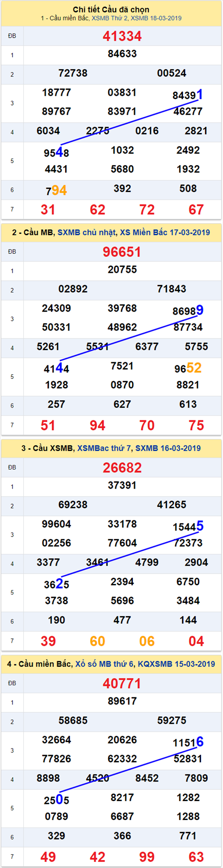Select first prize number 89617

[122, 701]
